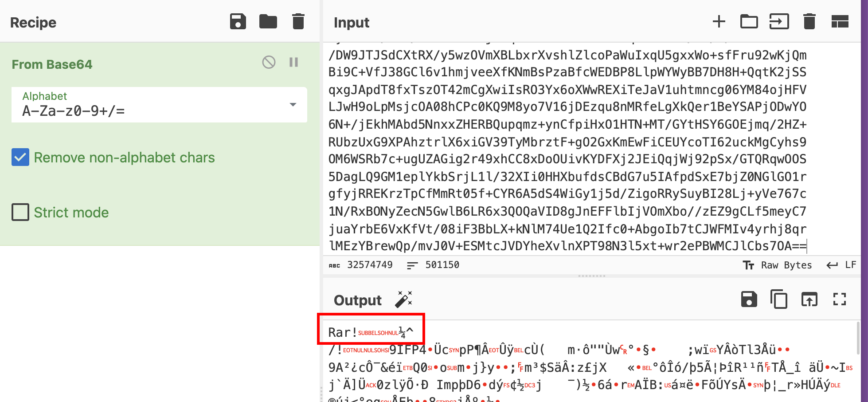Copy raw output to clipboard

tap(779, 300)
